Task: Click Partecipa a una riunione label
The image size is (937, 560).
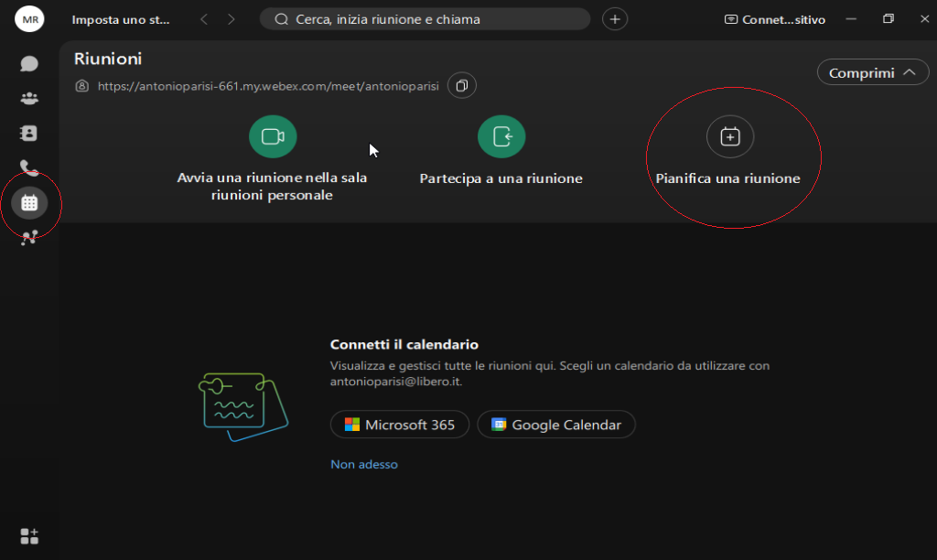Action: [x=501, y=178]
